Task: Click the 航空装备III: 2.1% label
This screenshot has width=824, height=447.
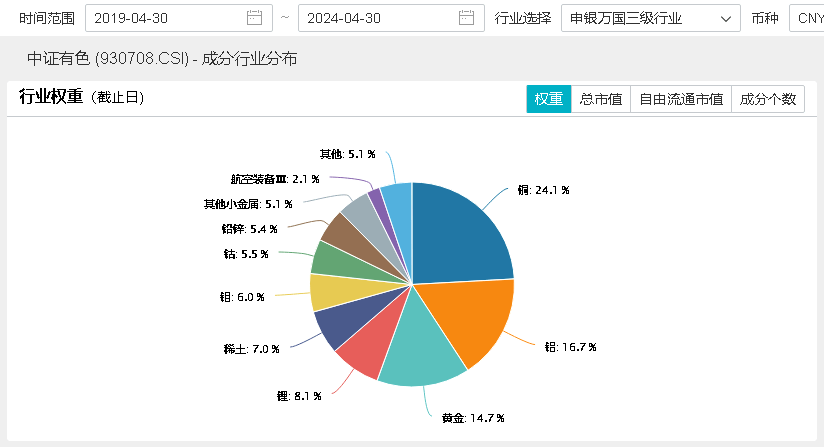Action: [x=274, y=178]
